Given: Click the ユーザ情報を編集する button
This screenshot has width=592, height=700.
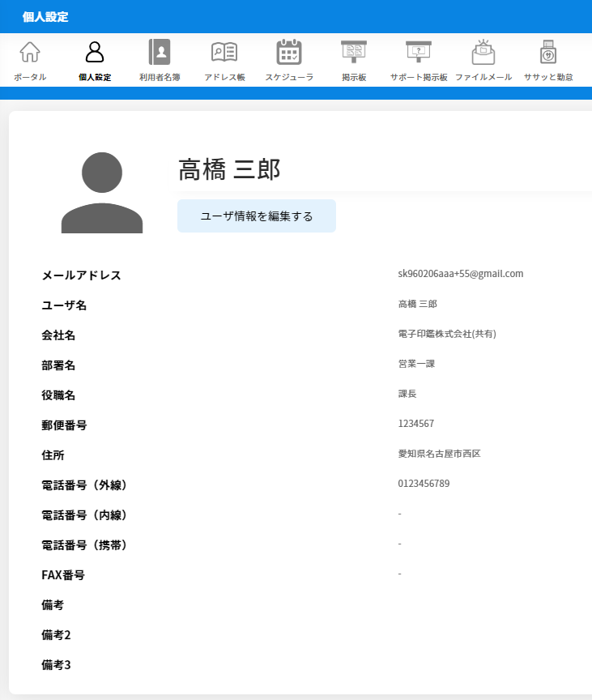Looking at the screenshot, I should coord(257,216).
